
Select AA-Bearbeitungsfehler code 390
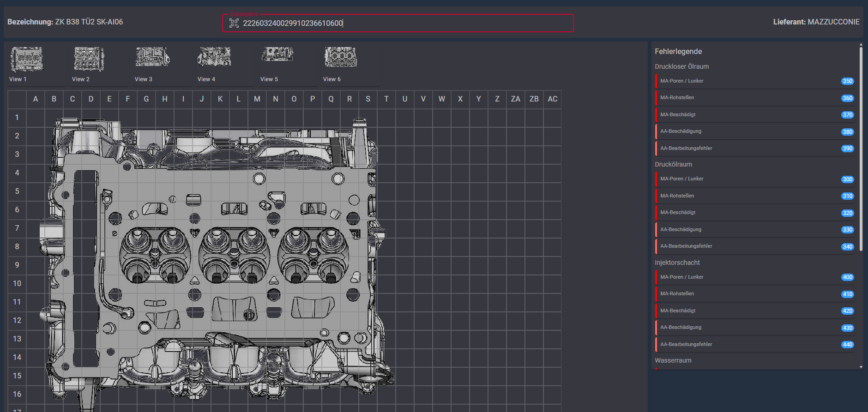tap(755, 148)
